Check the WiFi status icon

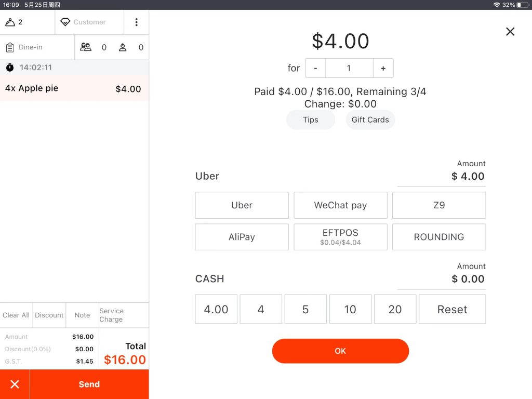496,5
